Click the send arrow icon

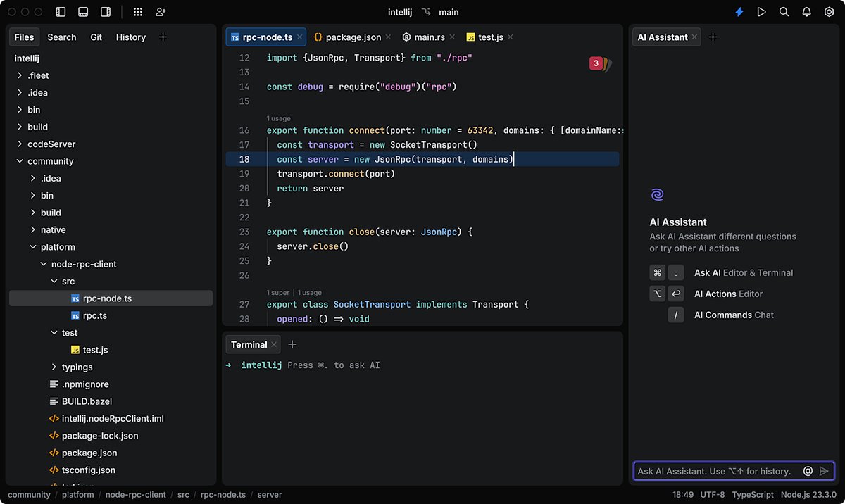tap(825, 471)
